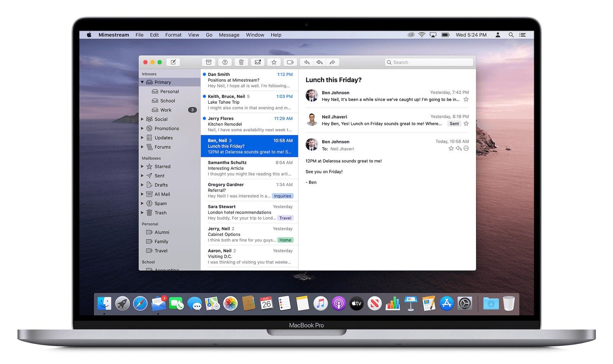
Task: Forward the message with the toolbar arrow
Action: pos(333,62)
